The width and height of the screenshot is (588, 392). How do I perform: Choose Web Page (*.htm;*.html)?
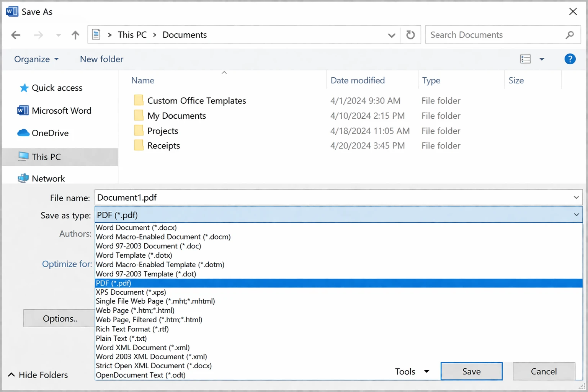[339, 310]
